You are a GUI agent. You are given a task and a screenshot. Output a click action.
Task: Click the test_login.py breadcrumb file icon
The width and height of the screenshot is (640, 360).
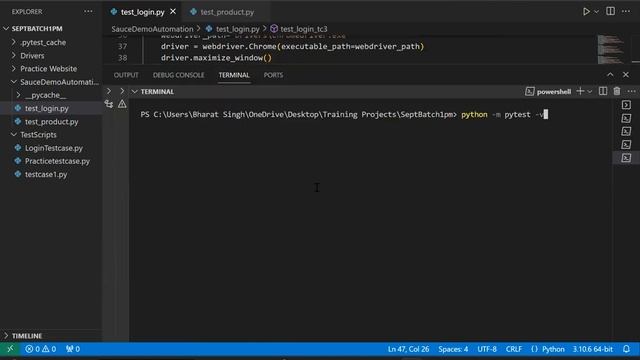(209, 29)
